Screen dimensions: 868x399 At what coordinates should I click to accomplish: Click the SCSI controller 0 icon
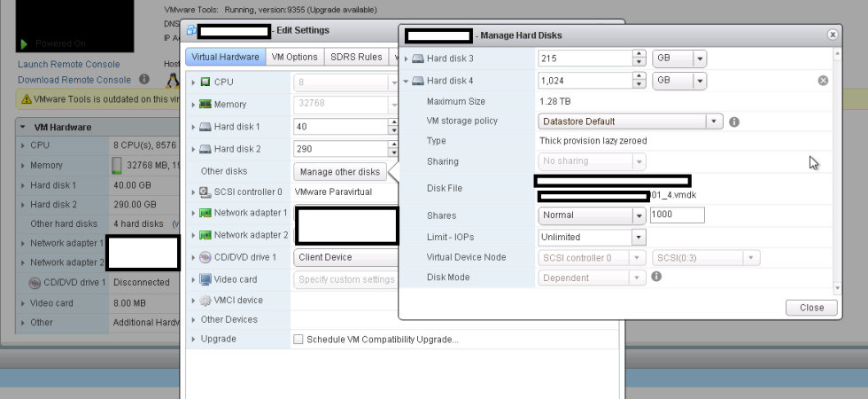[x=205, y=192]
